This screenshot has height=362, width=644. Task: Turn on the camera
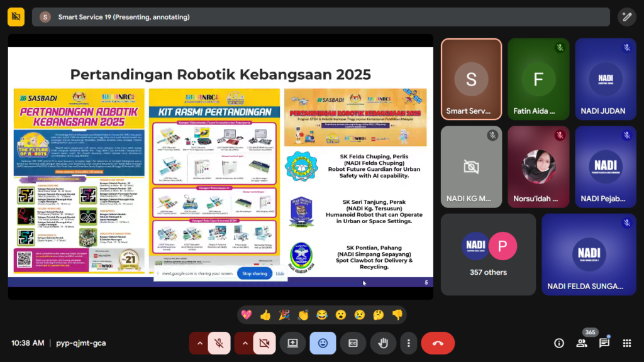tap(264, 343)
